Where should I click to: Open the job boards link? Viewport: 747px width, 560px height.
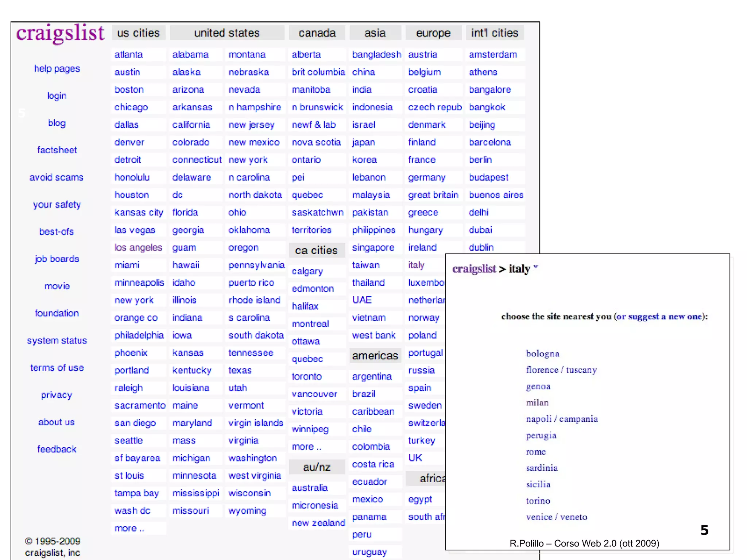coord(57,259)
